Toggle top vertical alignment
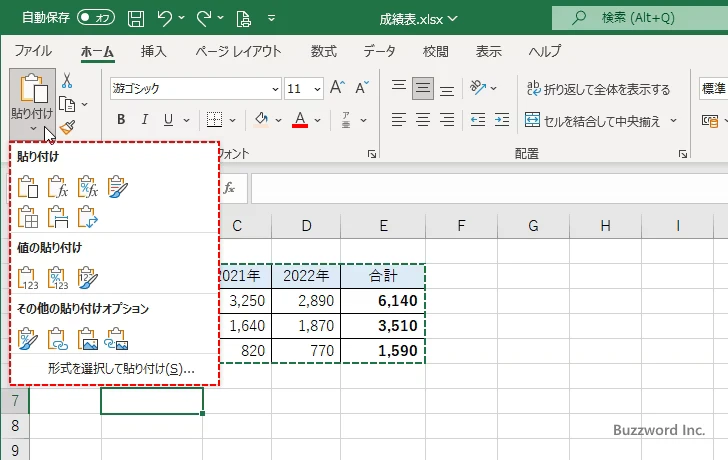728x460 pixels. click(x=398, y=88)
